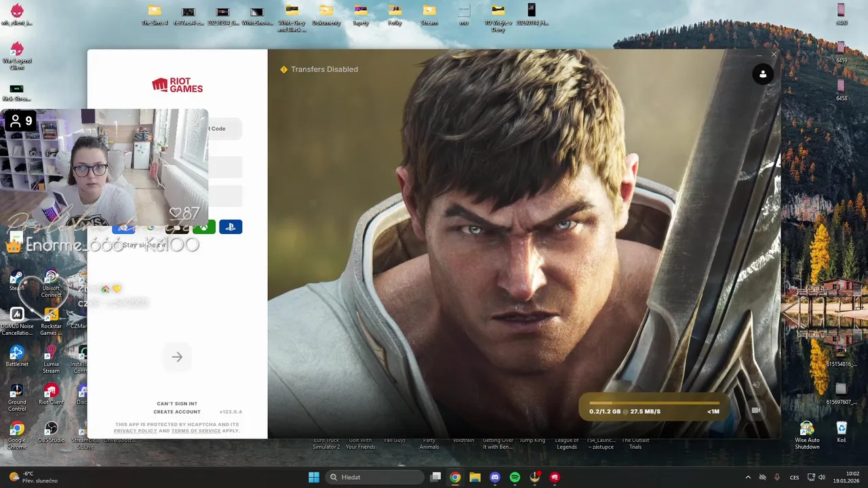Open Lumia Stream shortcut
This screenshot has height=488, width=868.
(x=51, y=360)
